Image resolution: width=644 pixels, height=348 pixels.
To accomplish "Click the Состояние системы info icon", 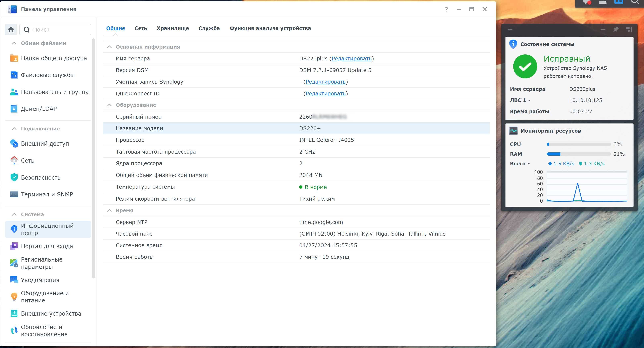I will (x=513, y=44).
